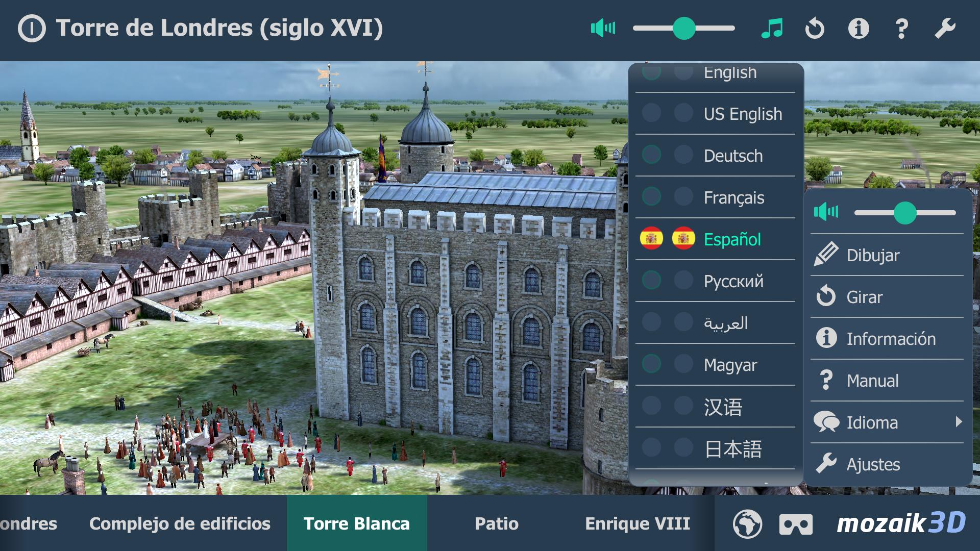Enable VR headset mode icon

click(796, 524)
